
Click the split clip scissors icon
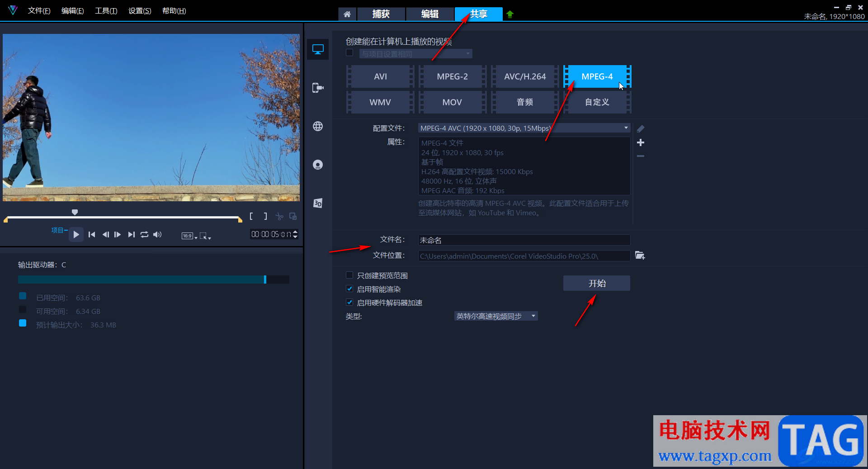[x=279, y=216]
